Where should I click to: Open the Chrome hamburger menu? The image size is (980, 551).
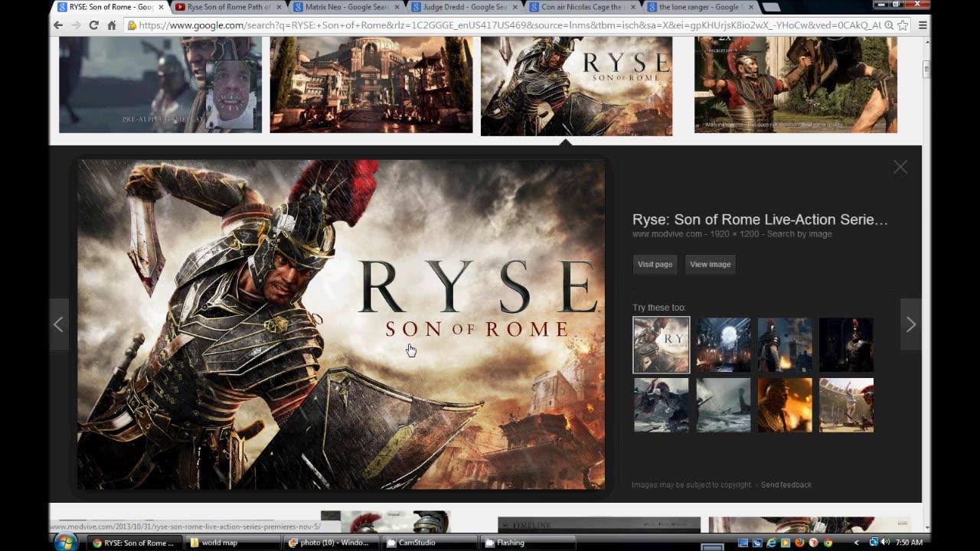click(x=923, y=25)
